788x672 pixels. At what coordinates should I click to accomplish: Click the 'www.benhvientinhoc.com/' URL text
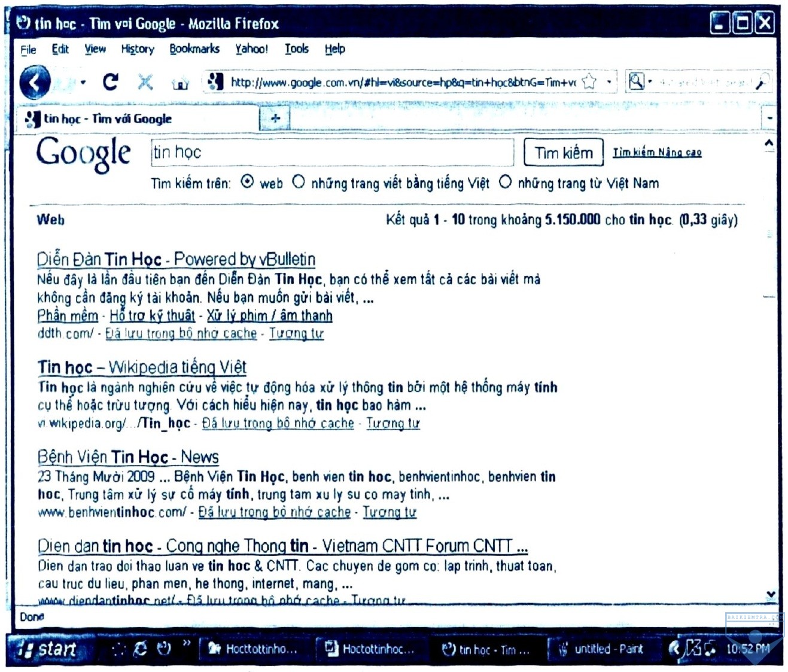click(112, 512)
